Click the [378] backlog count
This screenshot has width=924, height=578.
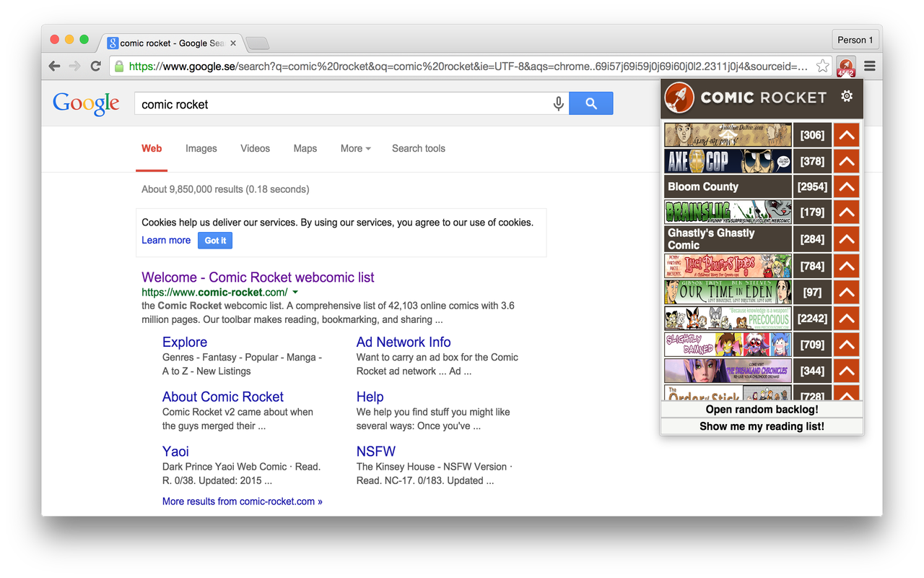coord(812,161)
